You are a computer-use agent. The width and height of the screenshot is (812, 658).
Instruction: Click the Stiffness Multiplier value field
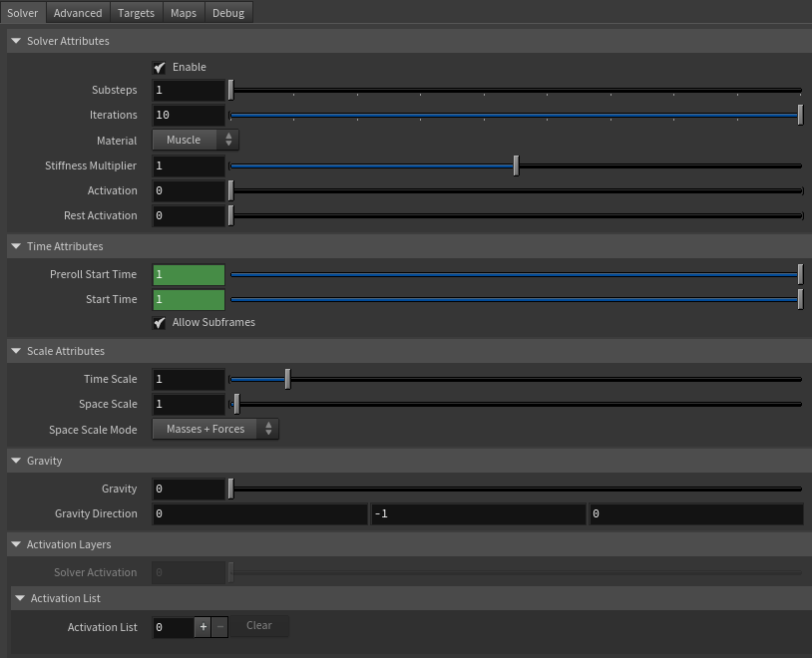coord(189,165)
